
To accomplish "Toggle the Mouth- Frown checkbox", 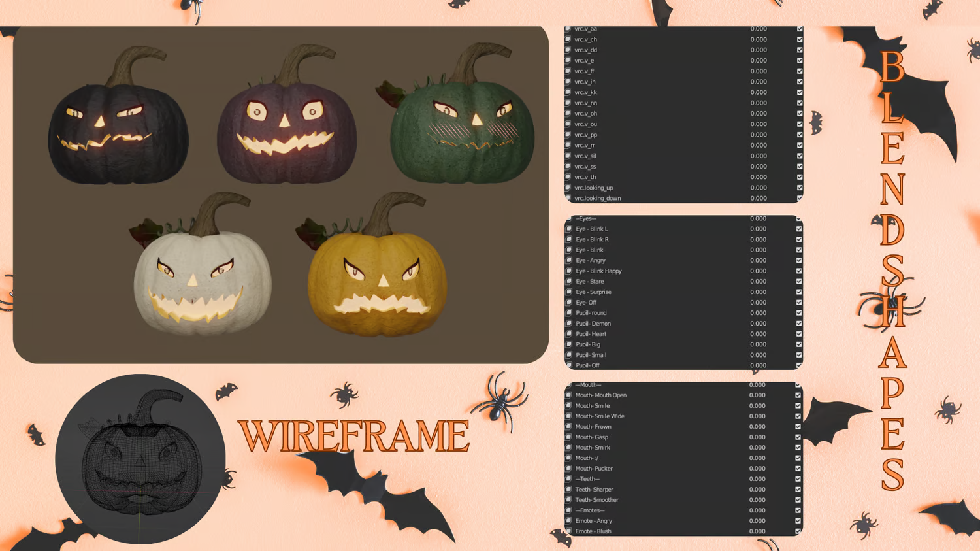I will tap(798, 426).
